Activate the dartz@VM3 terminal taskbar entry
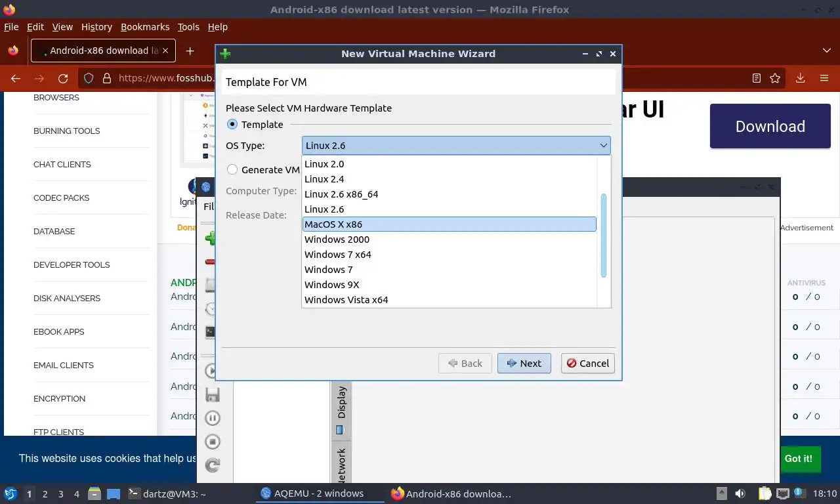840x504 pixels. pos(167,493)
